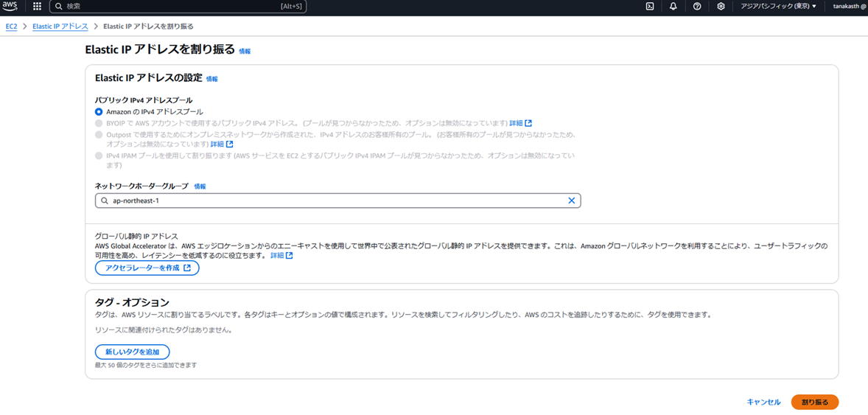Expand the アジアパシフィック (東京) region dropdown
Viewport: 868px width, 415px height.
[778, 7]
